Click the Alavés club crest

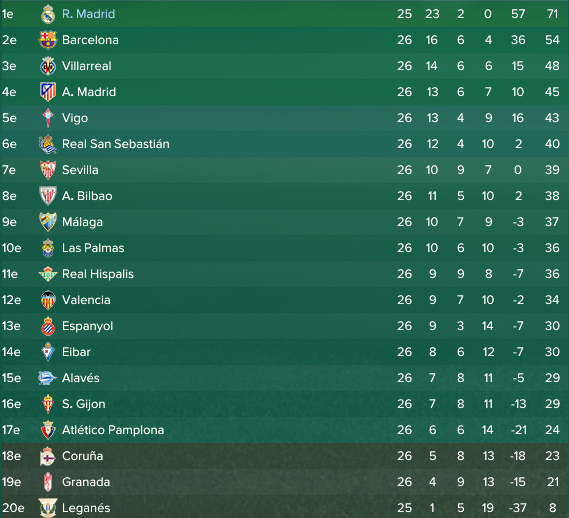click(48, 378)
